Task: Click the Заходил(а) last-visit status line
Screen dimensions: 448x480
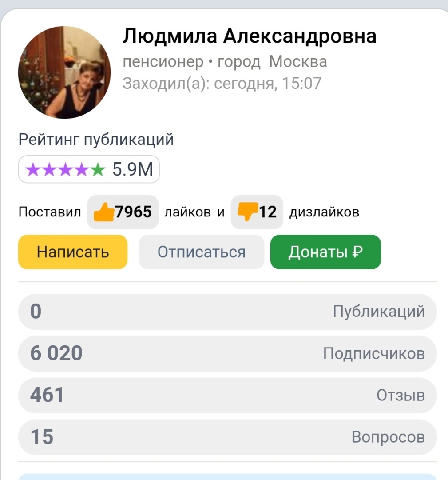Action: pos(222,83)
